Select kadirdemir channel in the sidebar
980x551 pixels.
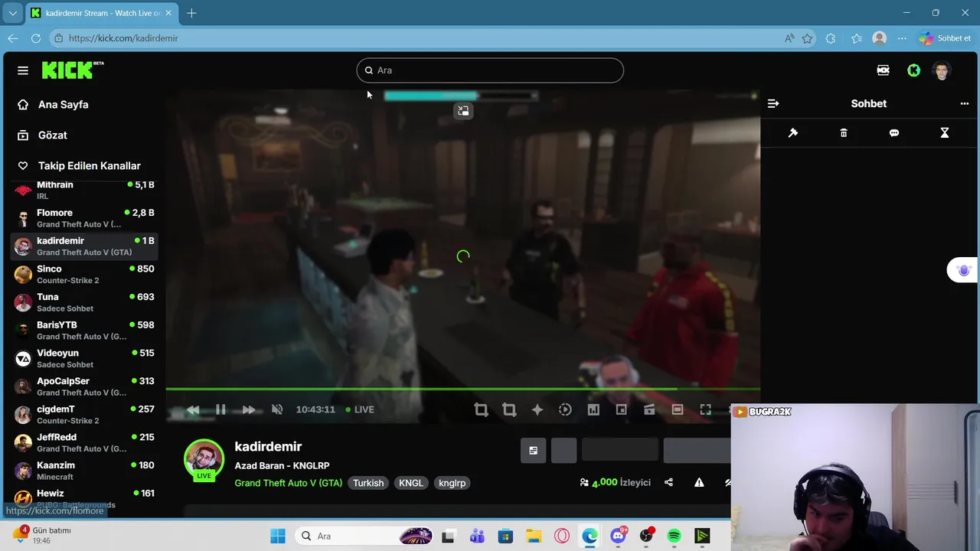click(84, 246)
